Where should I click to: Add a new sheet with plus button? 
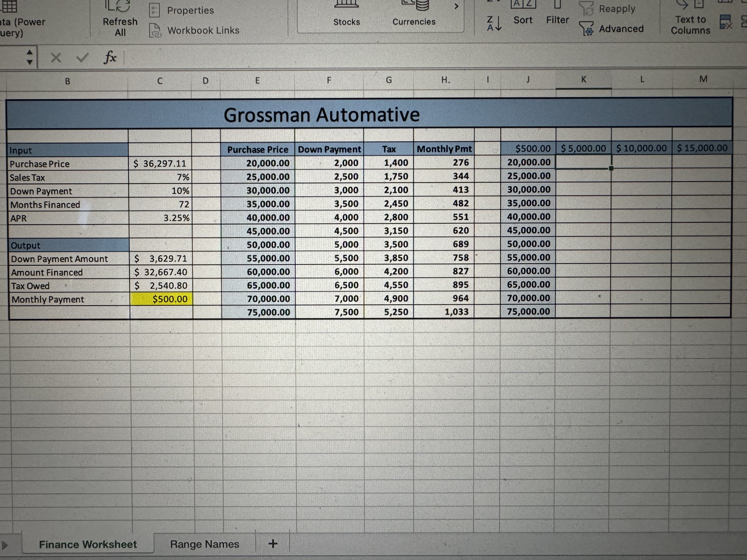pos(273,544)
